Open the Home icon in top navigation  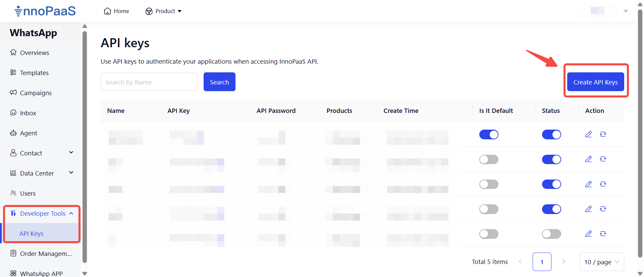107,11
